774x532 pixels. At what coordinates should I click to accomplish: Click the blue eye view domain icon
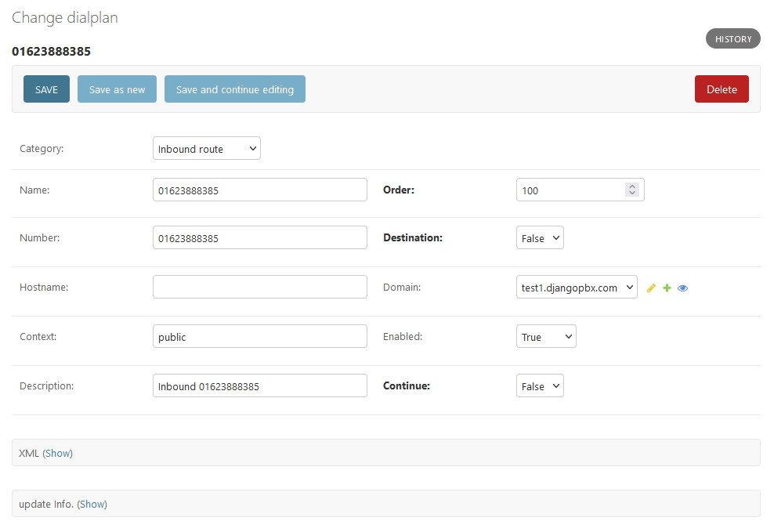point(682,288)
